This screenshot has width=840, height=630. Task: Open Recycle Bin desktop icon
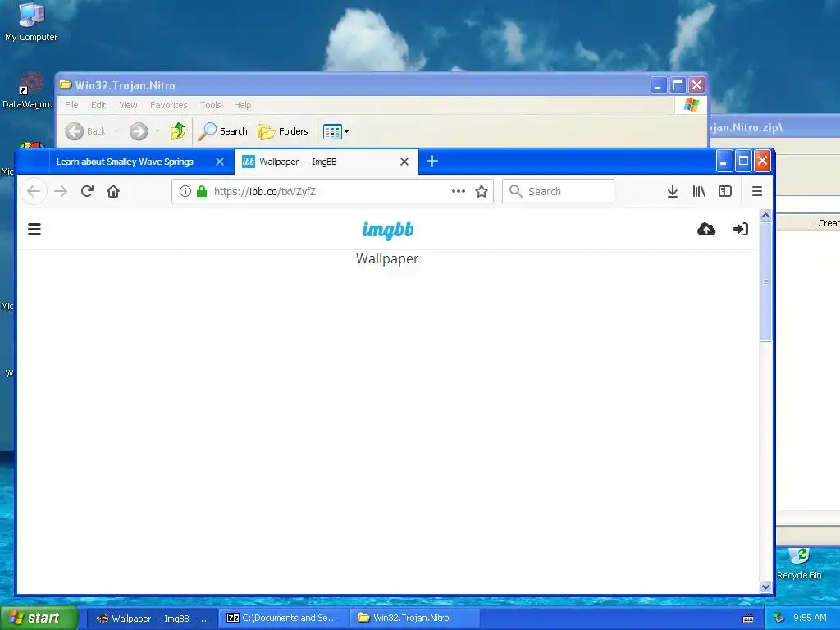point(799,563)
